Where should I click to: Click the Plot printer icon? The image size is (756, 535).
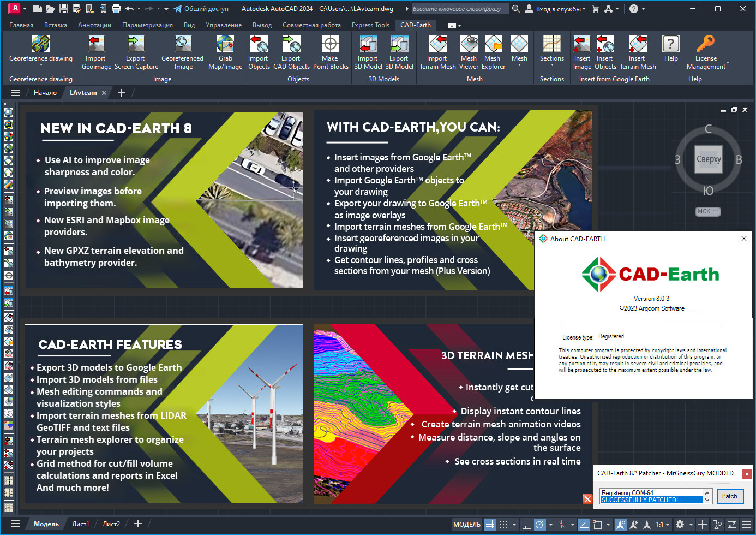click(x=116, y=9)
